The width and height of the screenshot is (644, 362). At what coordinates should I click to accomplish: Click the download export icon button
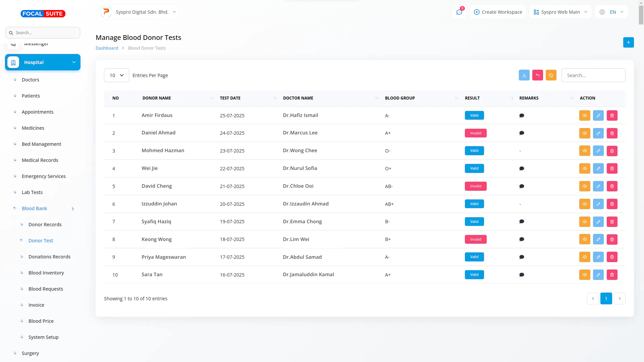coord(524,75)
